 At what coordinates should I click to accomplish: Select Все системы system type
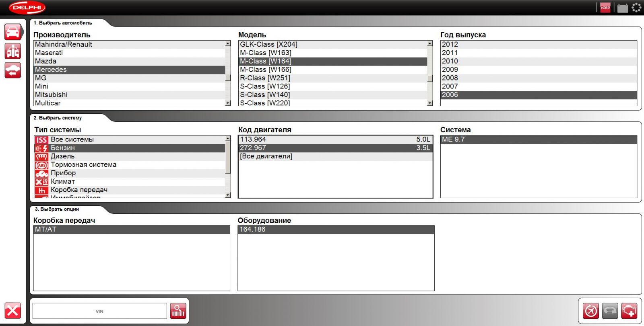(129, 139)
